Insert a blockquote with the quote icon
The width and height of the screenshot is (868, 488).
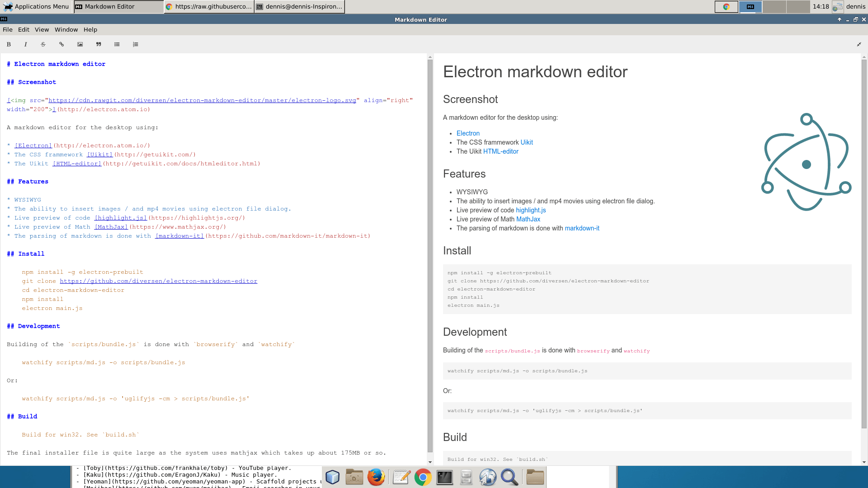(99, 44)
